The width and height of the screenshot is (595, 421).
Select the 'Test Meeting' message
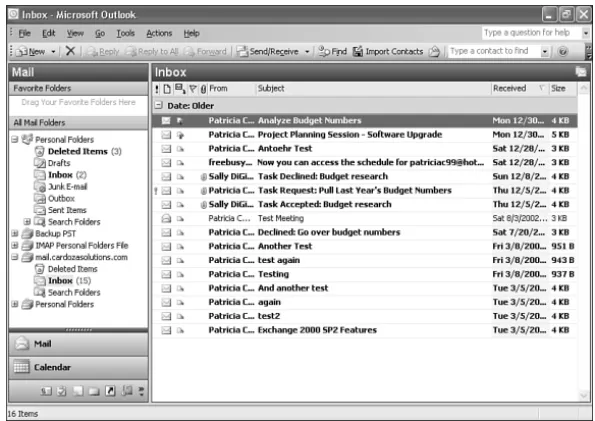(365, 218)
